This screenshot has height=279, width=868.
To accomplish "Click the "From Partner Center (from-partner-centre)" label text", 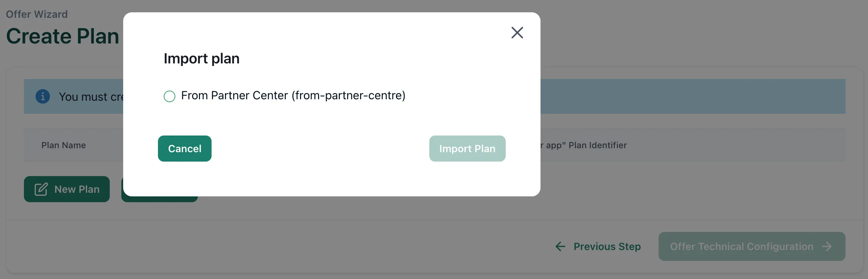I will tap(293, 95).
